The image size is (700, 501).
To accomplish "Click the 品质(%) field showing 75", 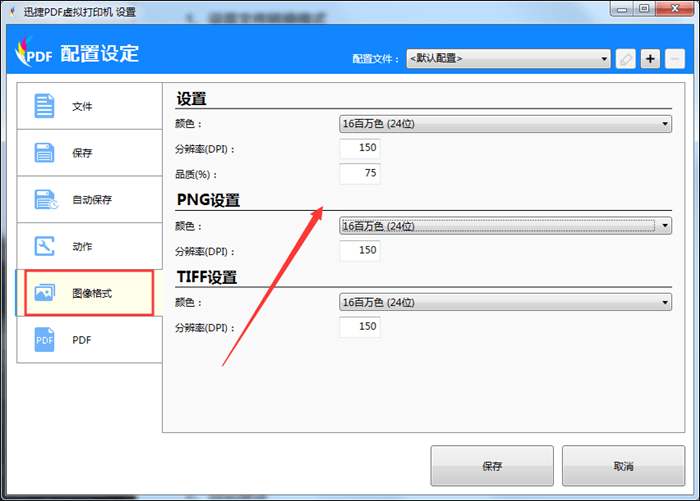I will tap(360, 174).
